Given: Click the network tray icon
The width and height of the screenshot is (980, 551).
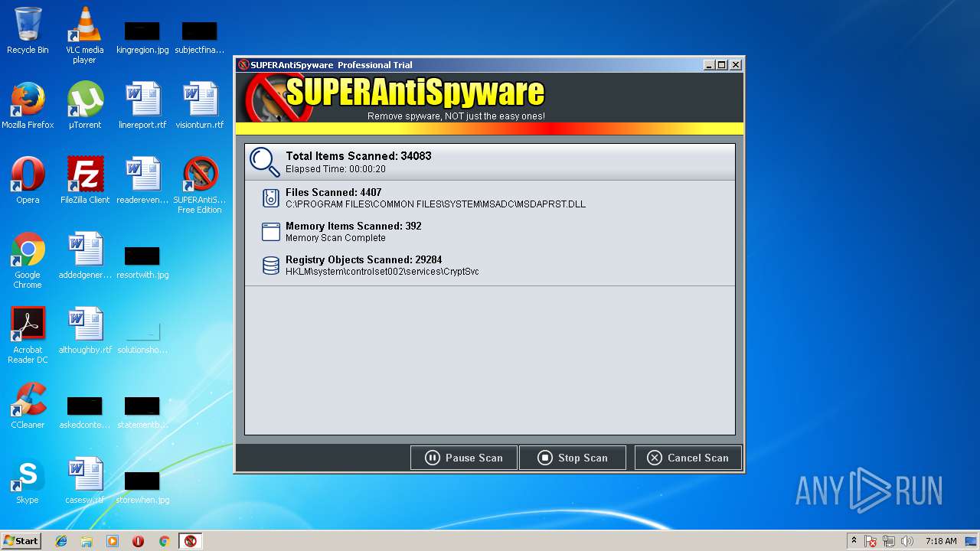Looking at the screenshot, I should point(889,541).
